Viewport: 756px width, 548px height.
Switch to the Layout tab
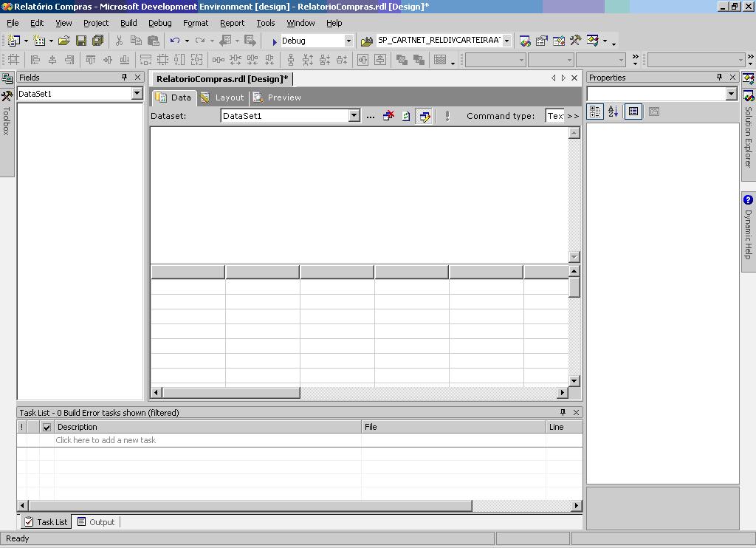222,97
